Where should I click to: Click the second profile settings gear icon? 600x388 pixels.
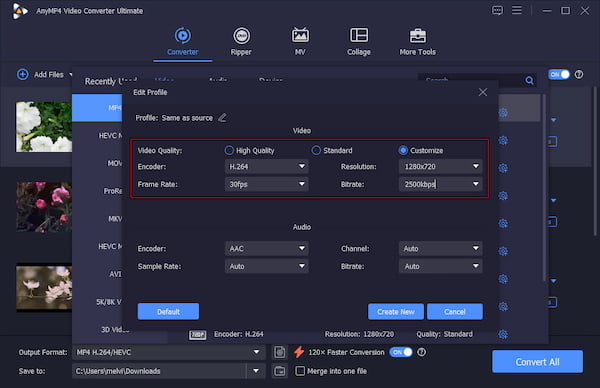pos(503,140)
